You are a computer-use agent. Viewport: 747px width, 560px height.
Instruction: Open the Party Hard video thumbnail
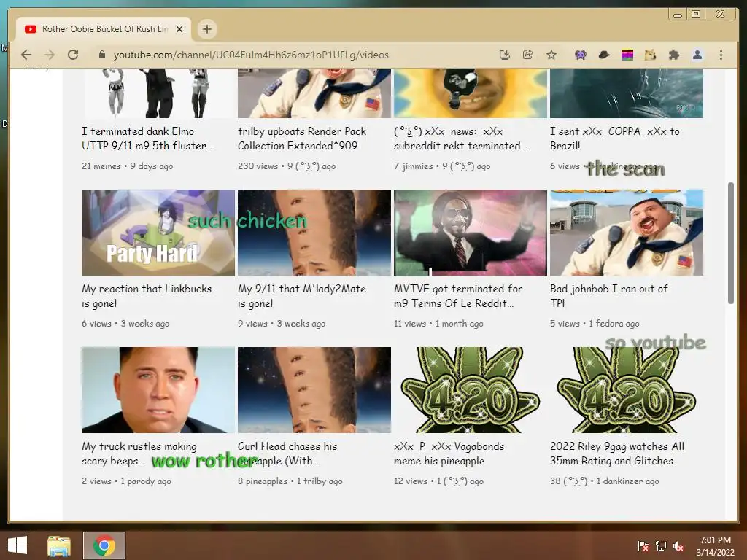[158, 233]
